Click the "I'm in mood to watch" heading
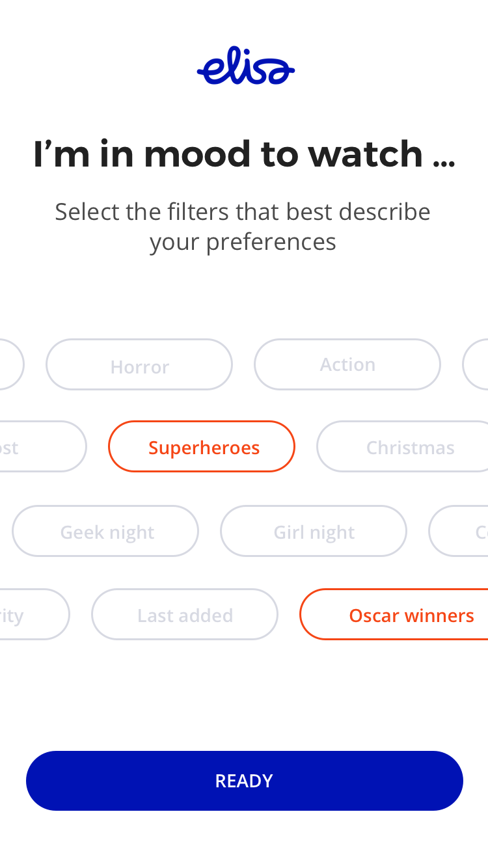This screenshot has height=868, width=488. coord(243,154)
